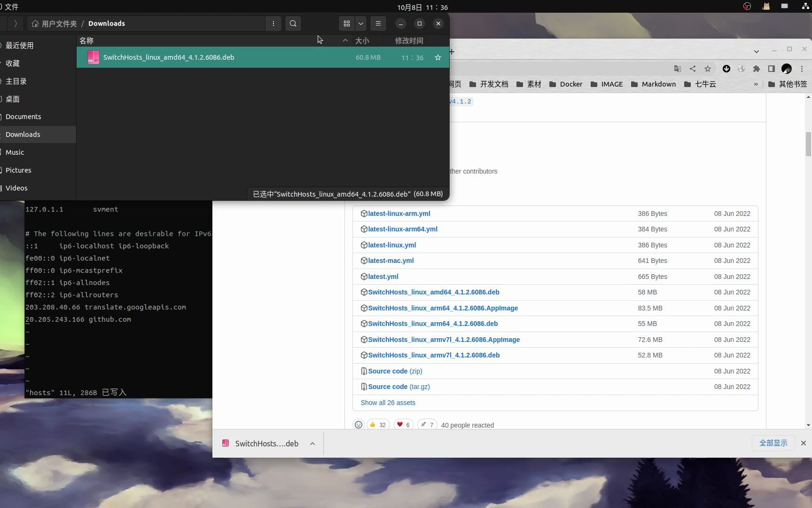812x508 pixels.
Task: Switch file manager to grid view
Action: pos(347,24)
